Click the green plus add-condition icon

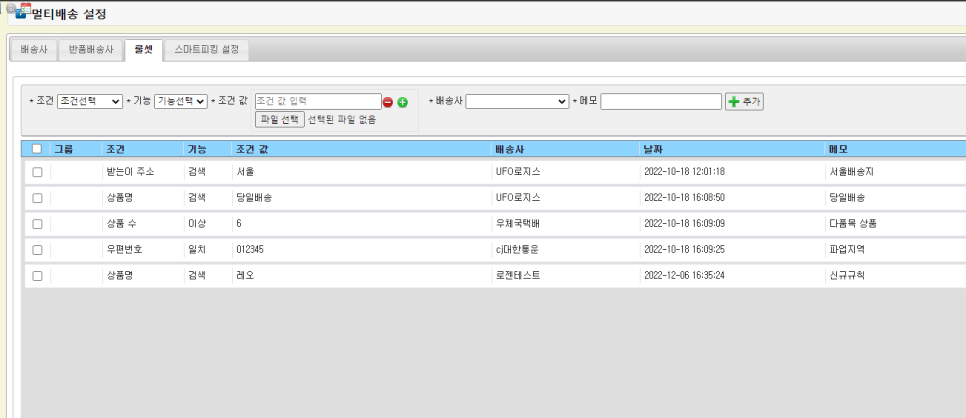[x=402, y=102]
